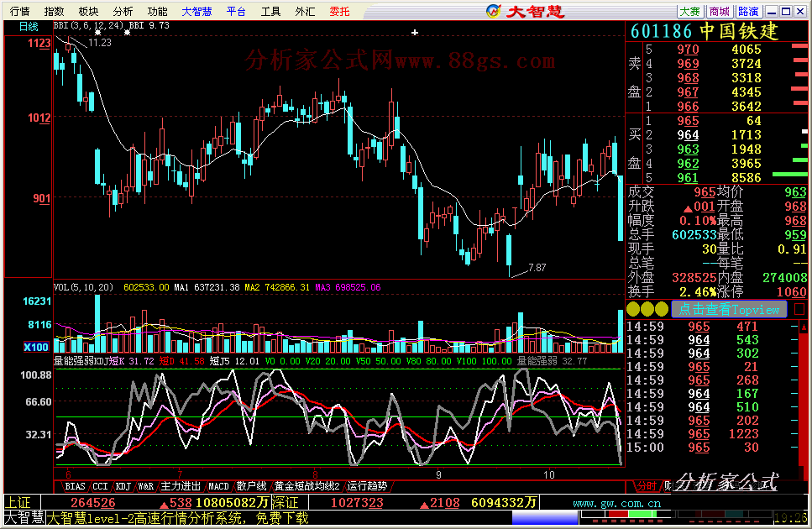Open the 指数 menu
812x529 pixels.
coord(55,11)
